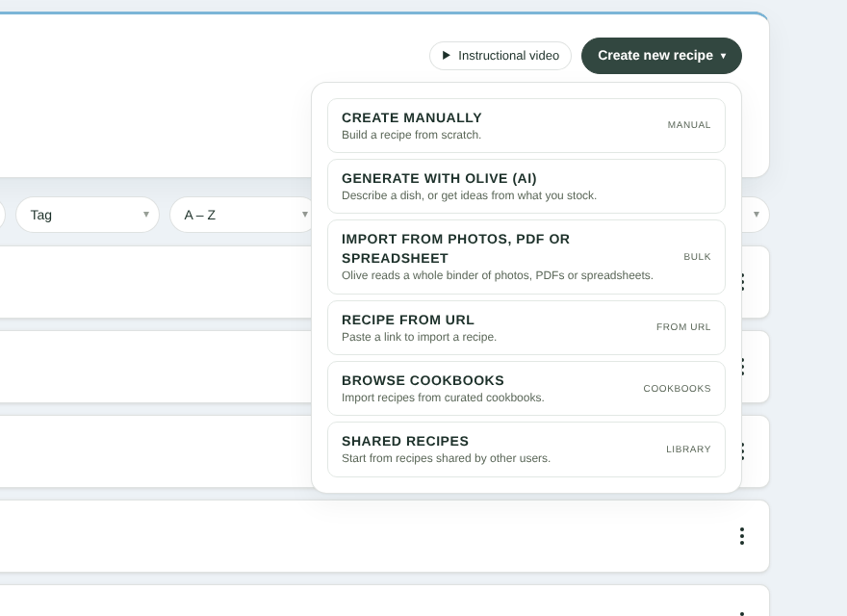Click the play icon in Instructional video

pyautogui.click(x=447, y=55)
